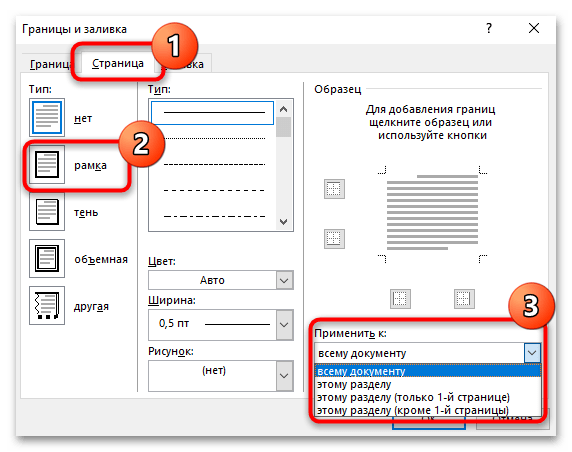This screenshot has height=452, width=572.
Task: Select the 'тень' shadow border icon
Action: pyautogui.click(x=47, y=212)
